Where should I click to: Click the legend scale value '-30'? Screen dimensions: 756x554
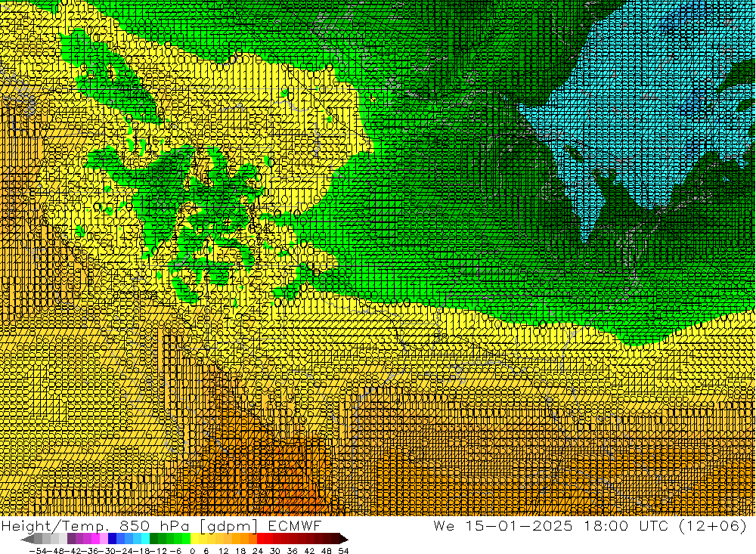point(107,551)
